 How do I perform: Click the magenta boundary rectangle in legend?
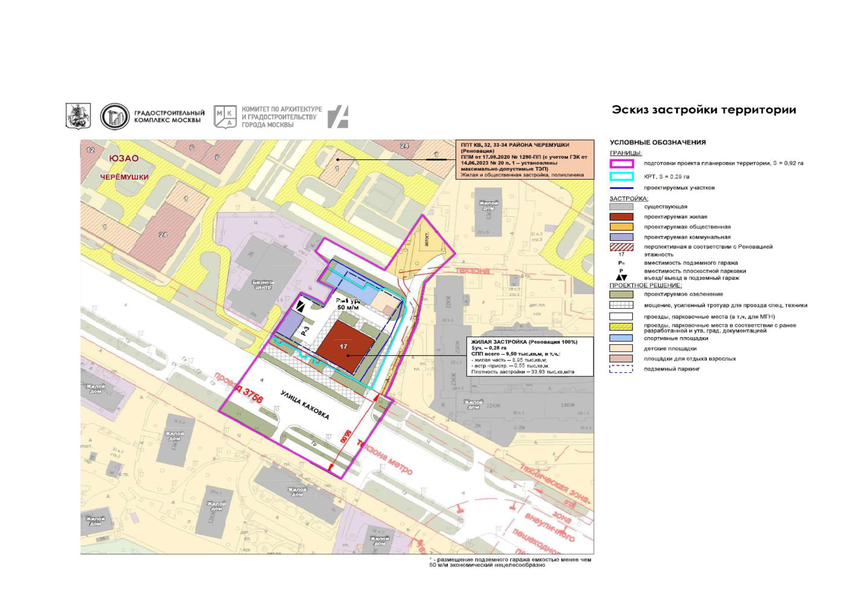point(621,163)
